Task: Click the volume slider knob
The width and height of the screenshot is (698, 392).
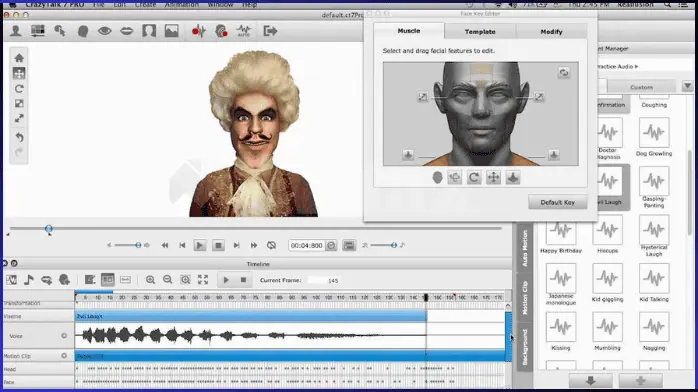Action: coord(138,245)
